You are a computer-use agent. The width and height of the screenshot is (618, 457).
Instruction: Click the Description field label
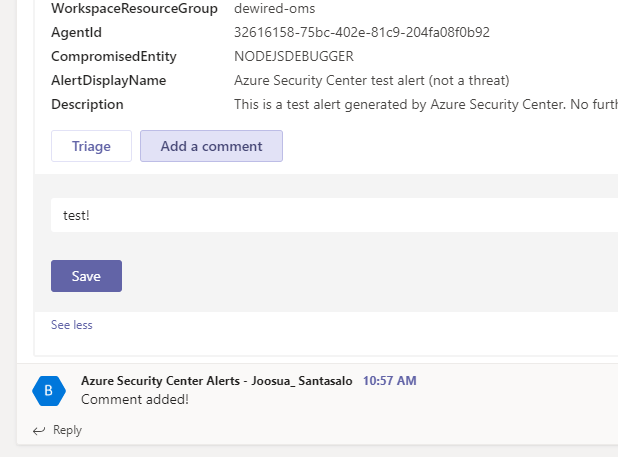click(87, 104)
